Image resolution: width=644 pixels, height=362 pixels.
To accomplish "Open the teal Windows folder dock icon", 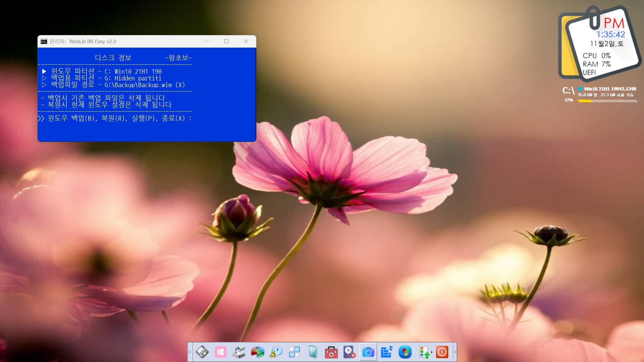I will click(x=313, y=352).
